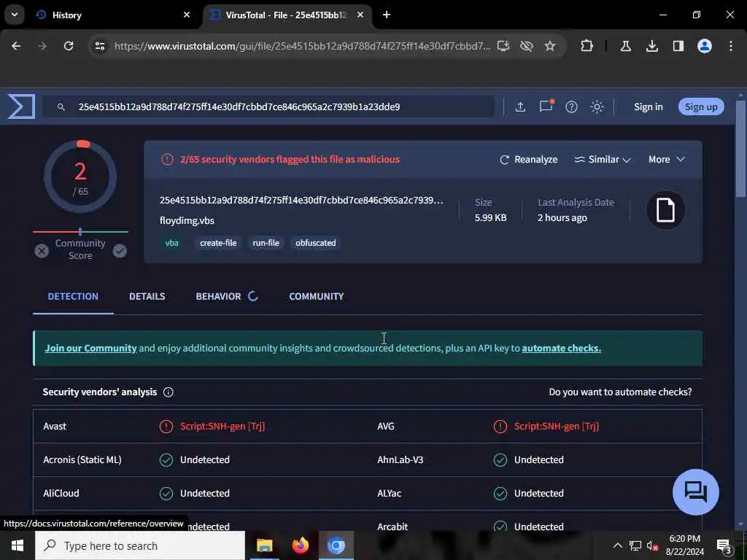Reload the page with the refresh icon
This screenshot has height=560, width=747.
[69, 46]
